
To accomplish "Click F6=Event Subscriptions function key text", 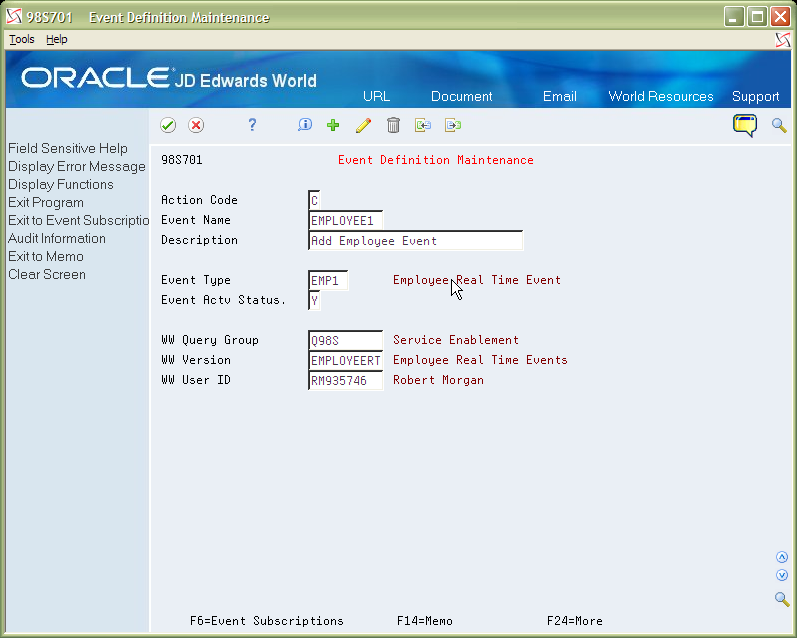I will pyautogui.click(x=267, y=621).
